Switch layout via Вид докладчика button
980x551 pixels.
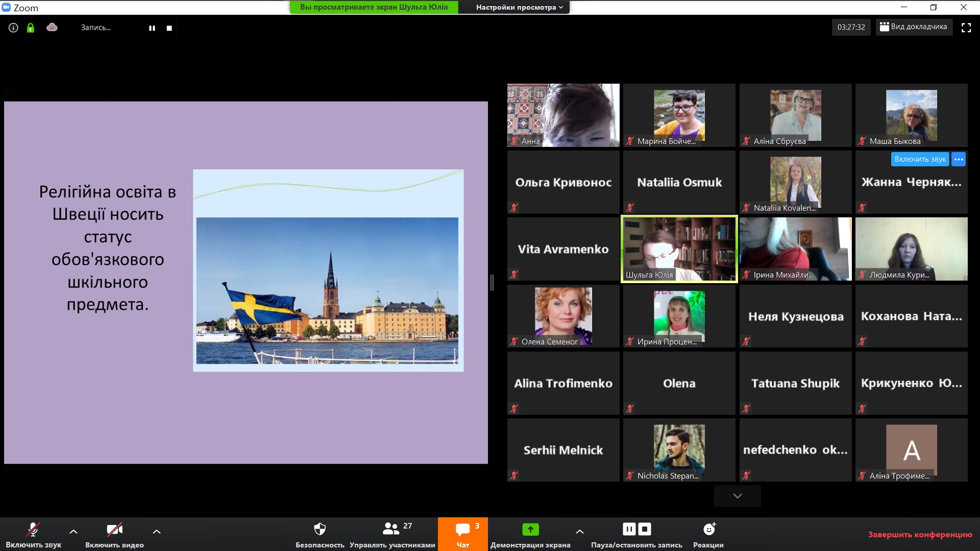pyautogui.click(x=914, y=27)
